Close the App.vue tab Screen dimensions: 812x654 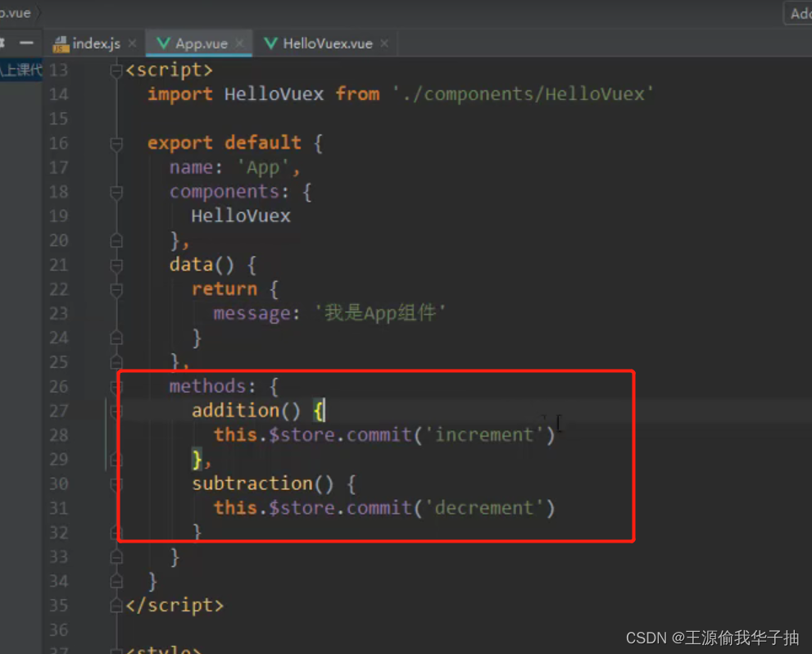[239, 43]
